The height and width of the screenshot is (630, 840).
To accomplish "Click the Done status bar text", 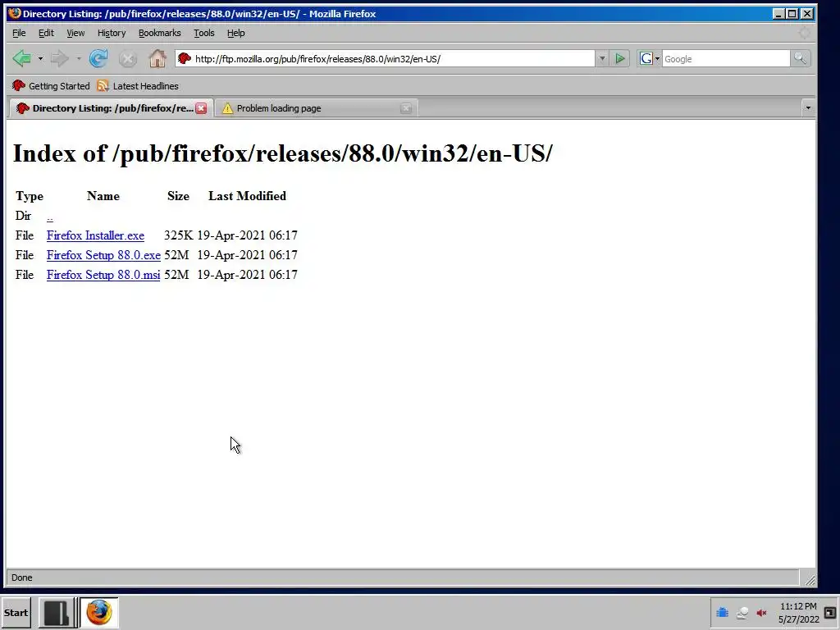I will point(22,577).
